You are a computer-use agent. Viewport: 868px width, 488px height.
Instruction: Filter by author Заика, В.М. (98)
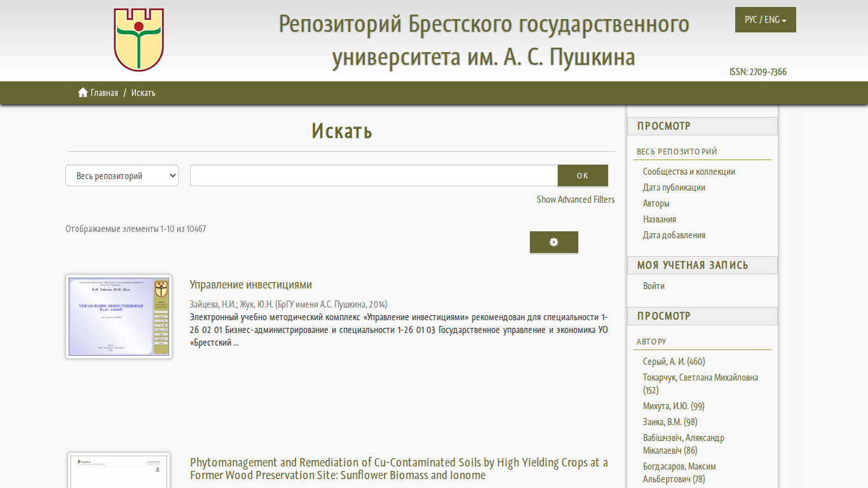click(670, 422)
